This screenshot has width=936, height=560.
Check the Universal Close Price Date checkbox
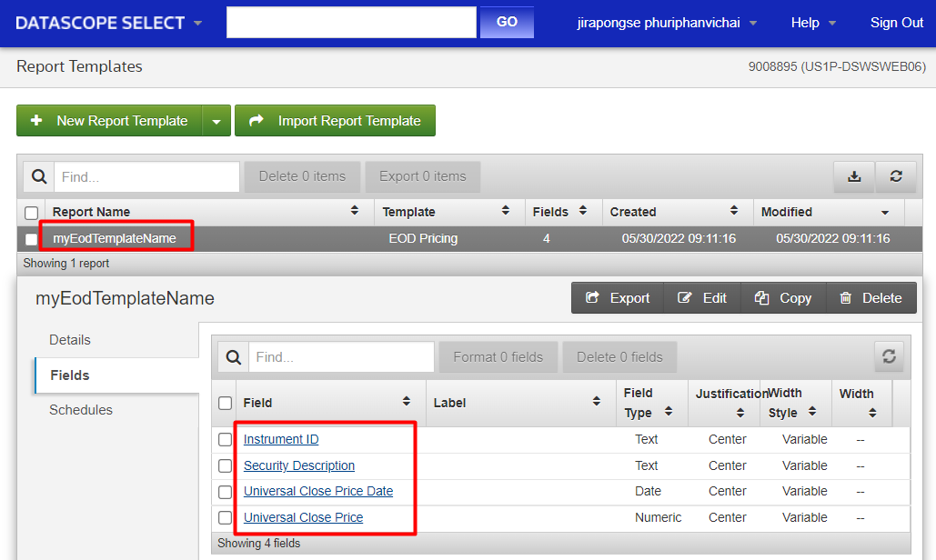coord(225,492)
